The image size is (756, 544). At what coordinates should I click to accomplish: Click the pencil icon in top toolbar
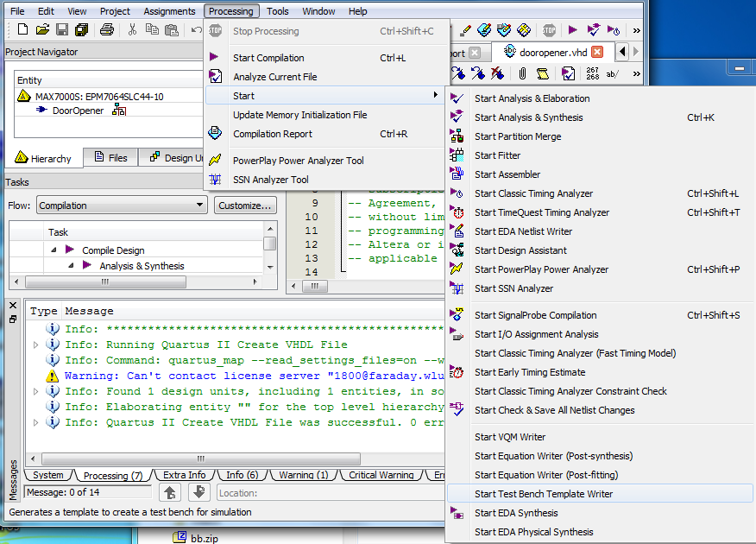point(465,30)
